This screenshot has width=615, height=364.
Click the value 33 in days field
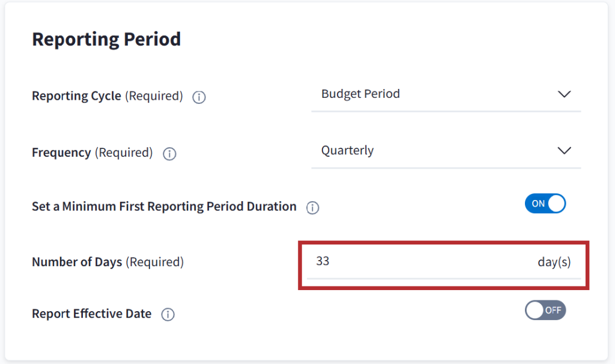(323, 262)
